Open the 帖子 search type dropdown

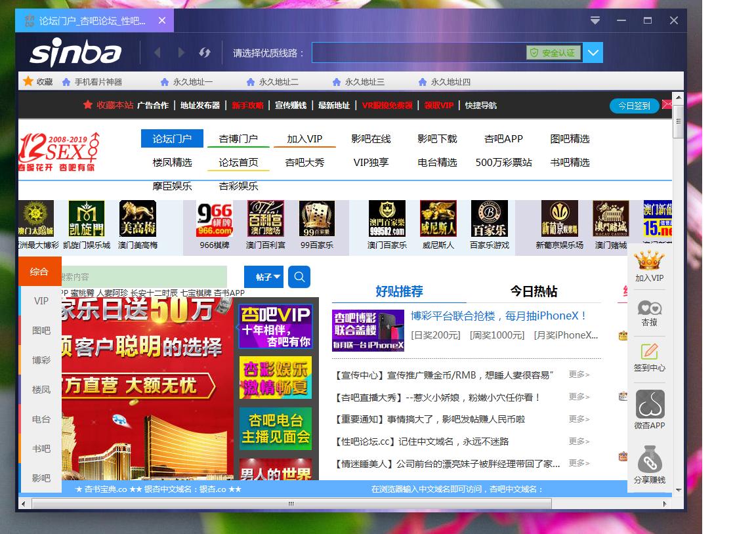click(264, 277)
